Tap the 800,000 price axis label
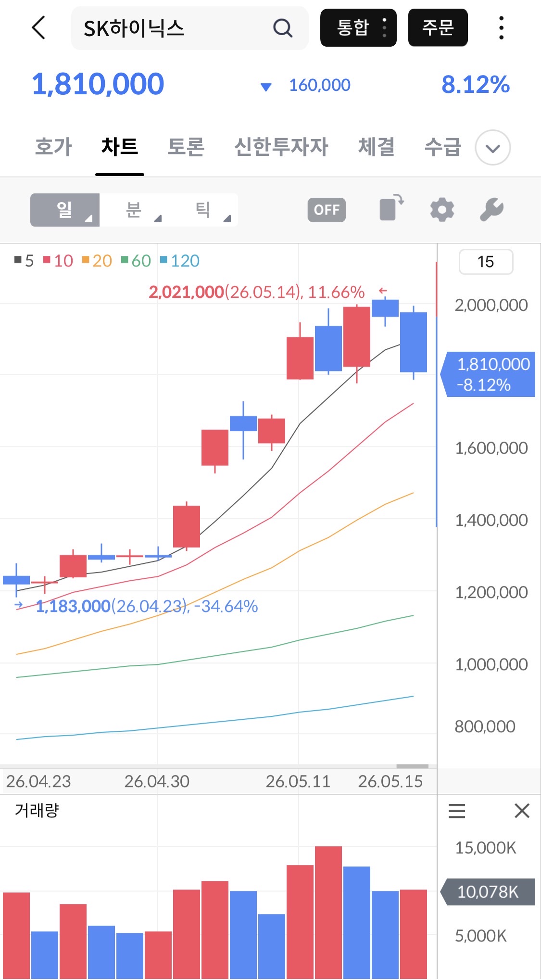Screen dimensions: 541x980 click(x=485, y=726)
